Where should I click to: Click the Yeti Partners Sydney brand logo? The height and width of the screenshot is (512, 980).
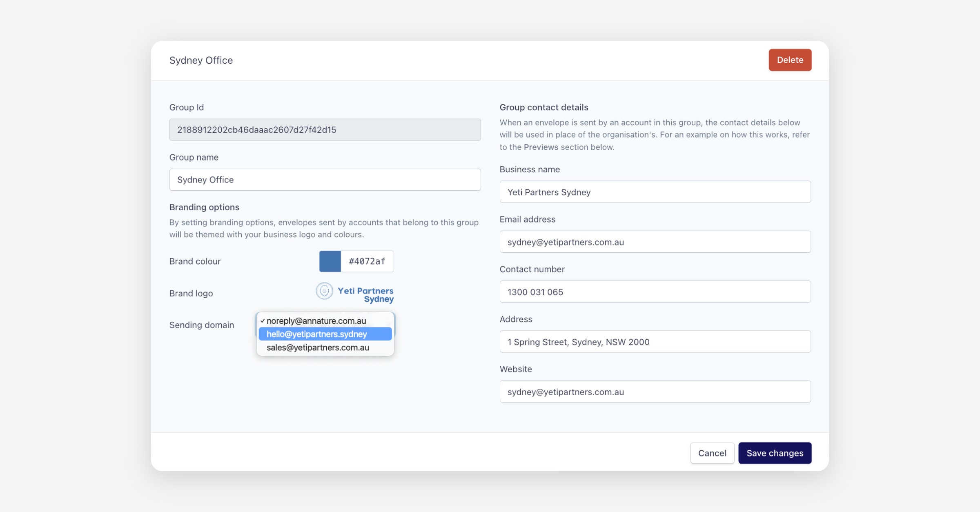pyautogui.click(x=355, y=293)
